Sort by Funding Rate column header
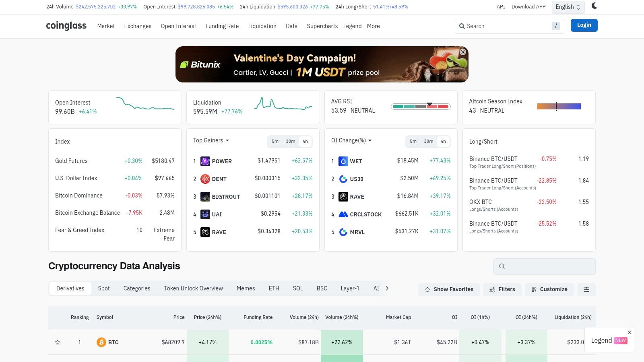Image resolution: width=644 pixels, height=362 pixels. 258,317
